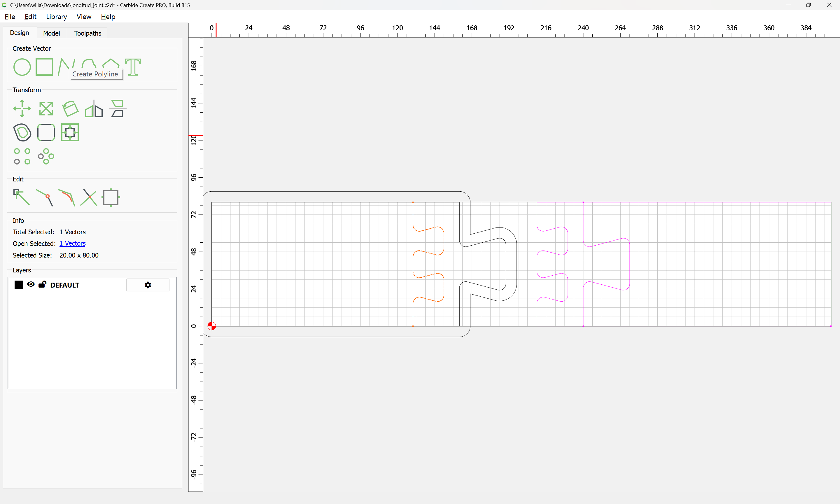Open the Library menu
The image size is (840, 504).
click(56, 17)
